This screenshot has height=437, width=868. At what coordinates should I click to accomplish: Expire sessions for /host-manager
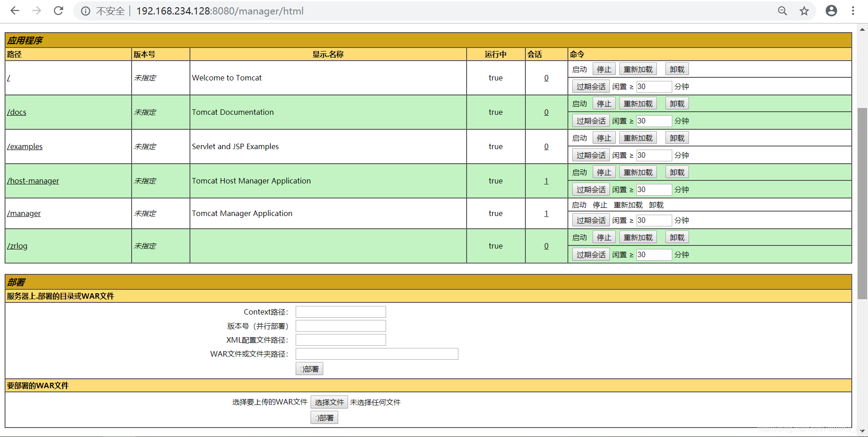coord(591,189)
